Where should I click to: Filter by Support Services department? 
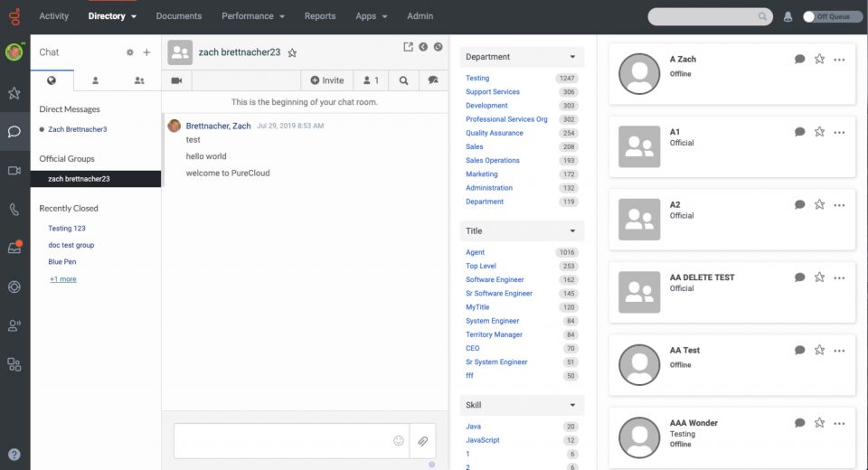pyautogui.click(x=493, y=92)
